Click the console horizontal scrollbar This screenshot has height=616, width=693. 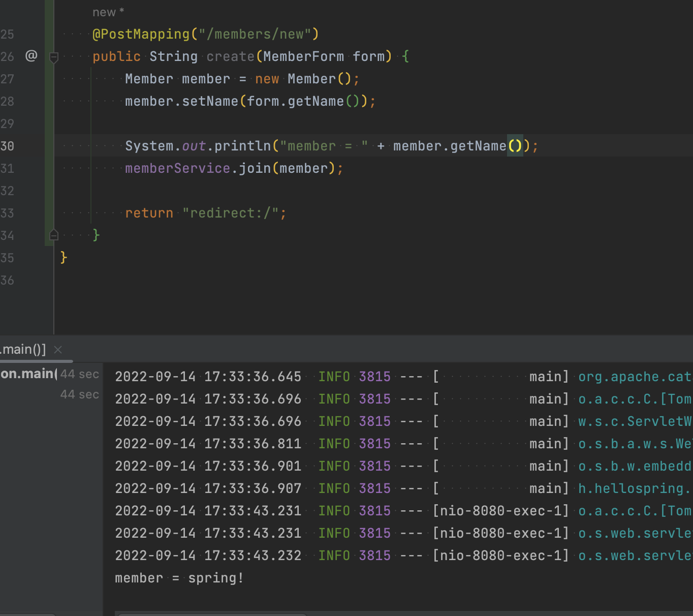(212, 614)
